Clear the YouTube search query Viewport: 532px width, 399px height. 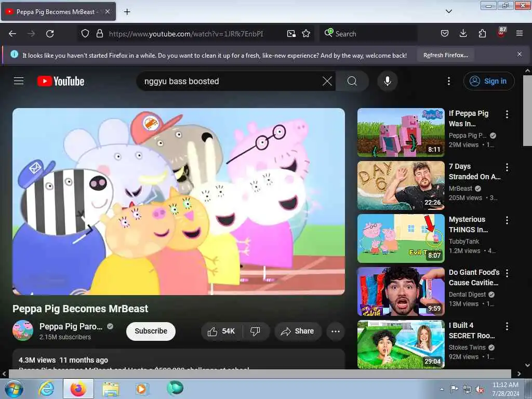point(327,81)
